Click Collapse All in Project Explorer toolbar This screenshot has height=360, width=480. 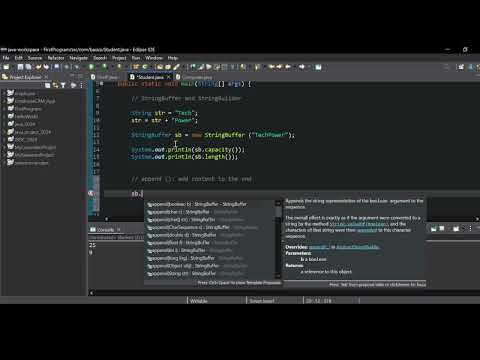(48, 85)
